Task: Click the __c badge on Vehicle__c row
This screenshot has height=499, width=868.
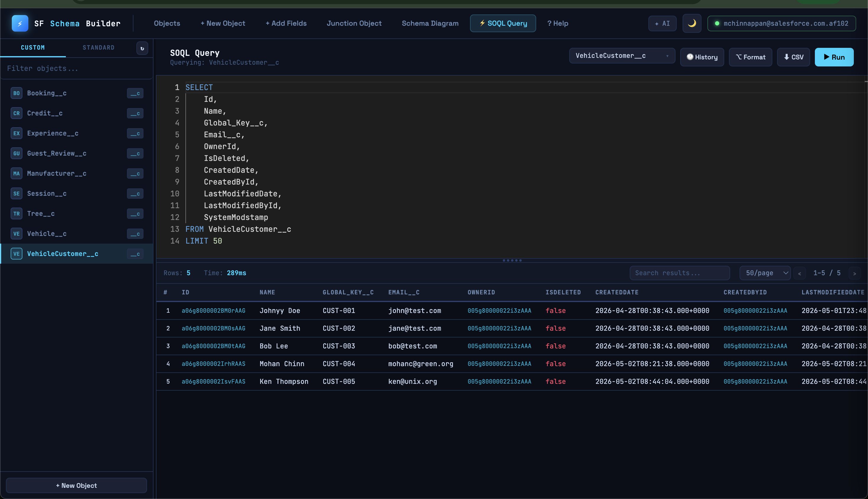Action: [x=135, y=234]
